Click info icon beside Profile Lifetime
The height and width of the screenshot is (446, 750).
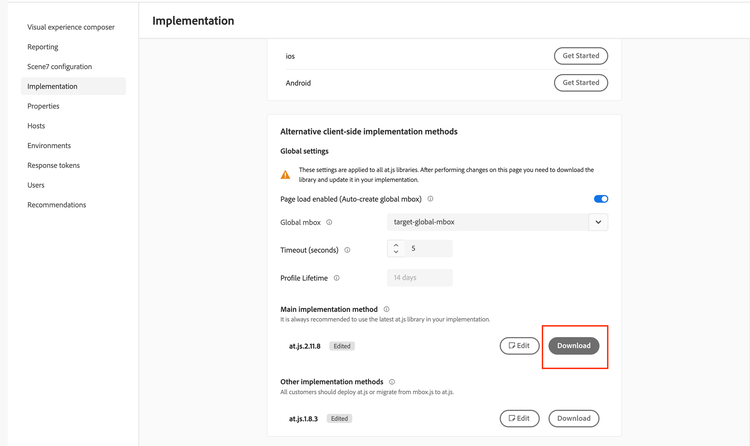(x=336, y=278)
